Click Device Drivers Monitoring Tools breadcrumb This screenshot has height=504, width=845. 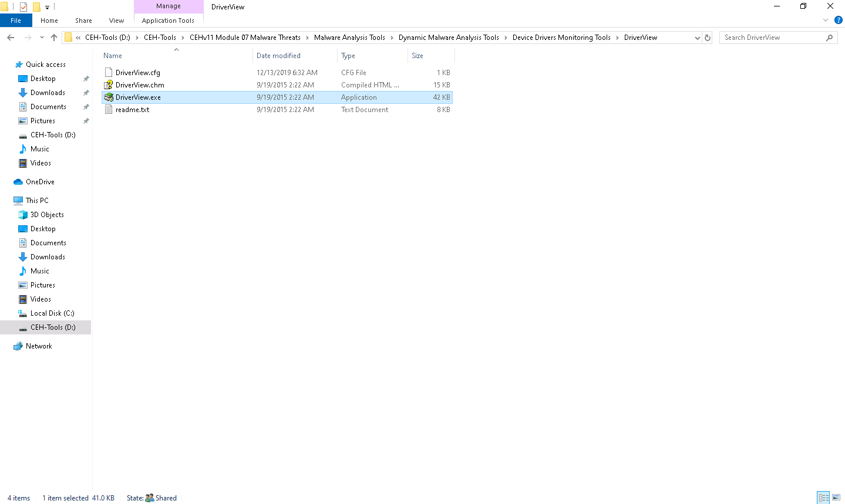(561, 38)
